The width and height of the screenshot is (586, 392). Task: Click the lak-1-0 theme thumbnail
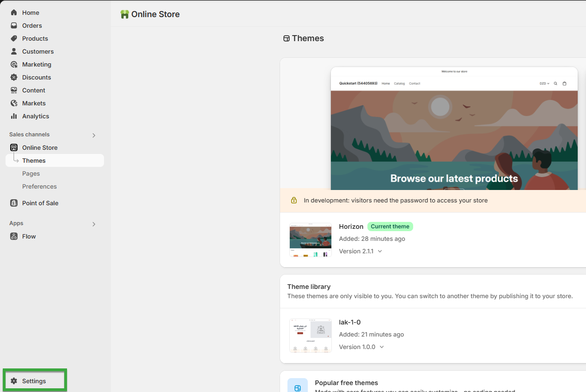pos(311,336)
